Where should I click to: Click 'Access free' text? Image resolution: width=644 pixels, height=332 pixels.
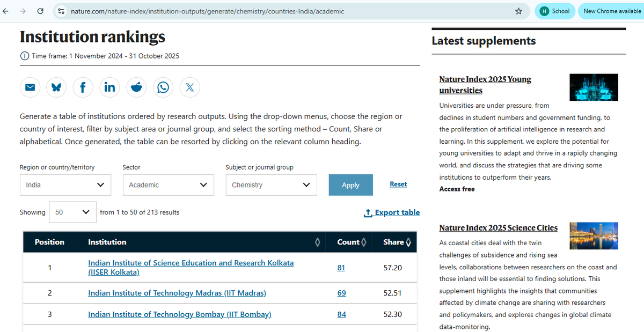(457, 189)
